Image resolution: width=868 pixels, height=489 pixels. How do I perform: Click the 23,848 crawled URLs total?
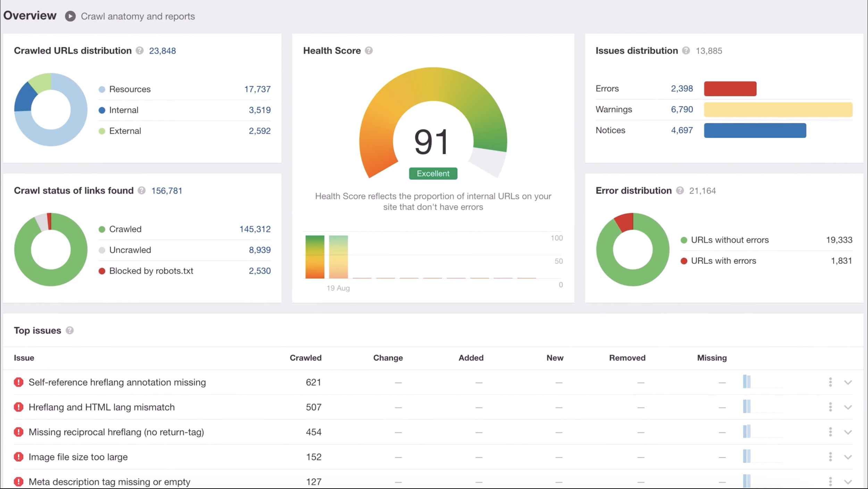point(162,51)
